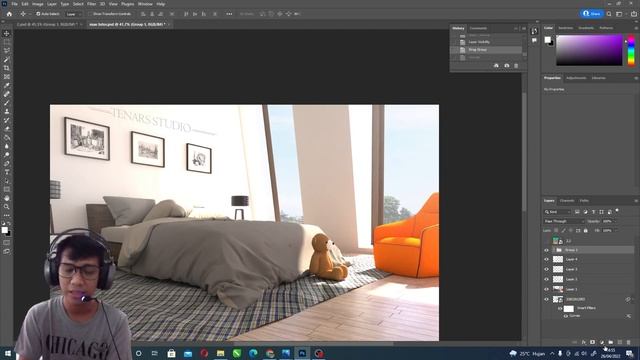Viewport: 640px width, 360px height.
Task: Toggle the Auto-Select checkbox
Action: [x=38, y=14]
